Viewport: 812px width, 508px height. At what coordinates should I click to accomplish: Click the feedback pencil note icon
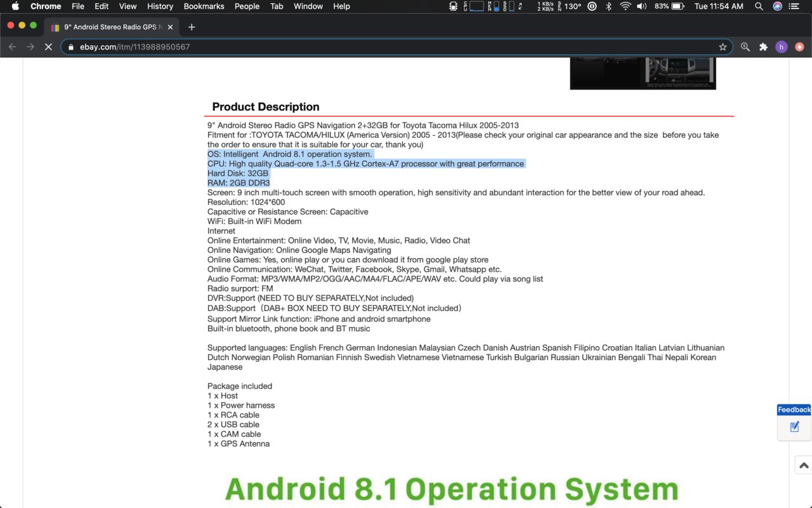794,427
